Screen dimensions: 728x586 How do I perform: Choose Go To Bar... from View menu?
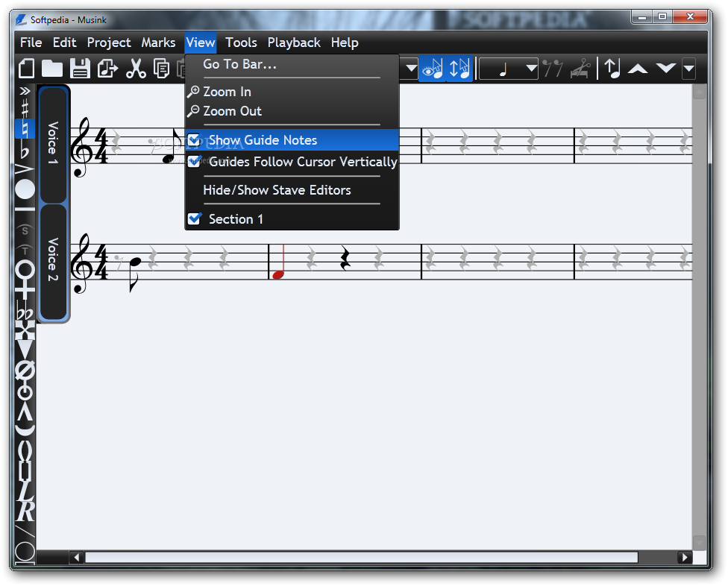(292, 65)
